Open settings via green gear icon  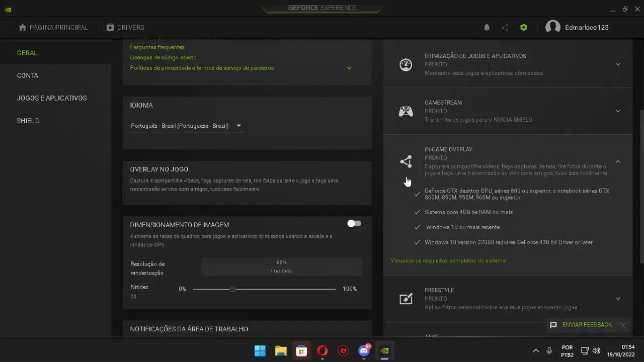524,28
